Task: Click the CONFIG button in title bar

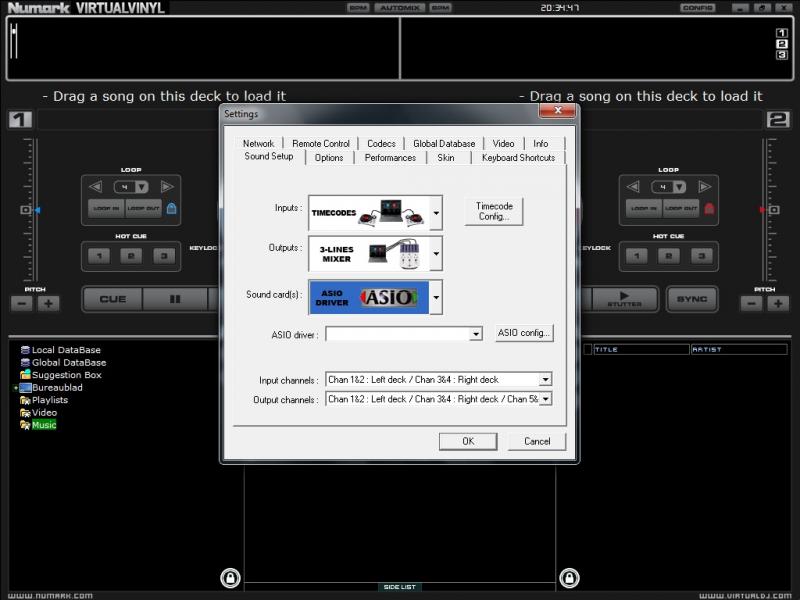Action: pos(697,8)
